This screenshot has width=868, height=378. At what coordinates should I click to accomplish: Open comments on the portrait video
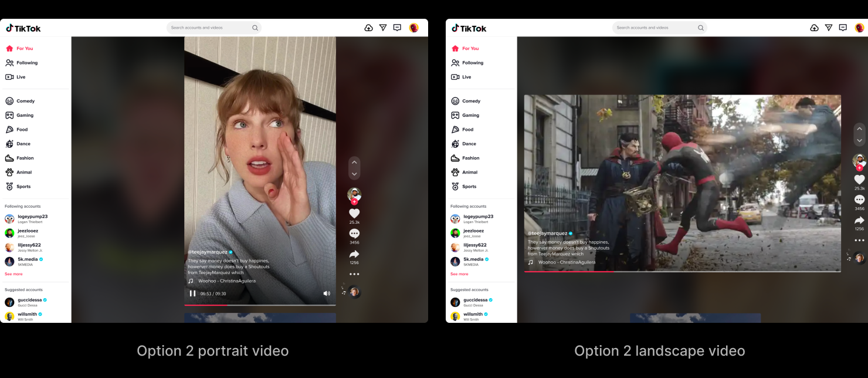point(354,234)
